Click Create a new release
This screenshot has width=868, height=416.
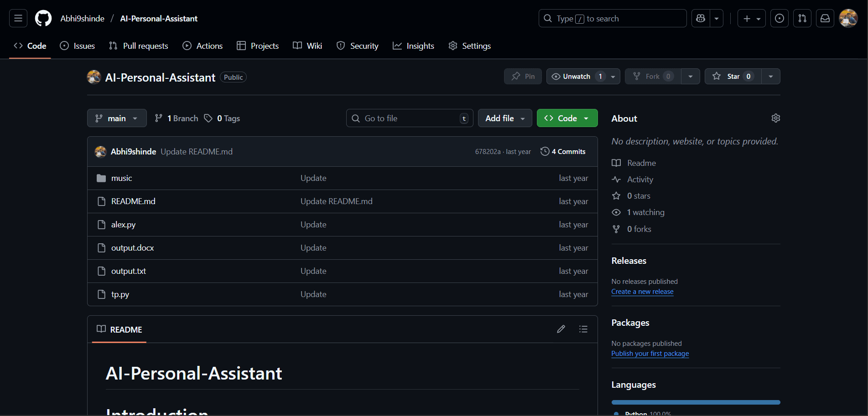[x=642, y=292]
